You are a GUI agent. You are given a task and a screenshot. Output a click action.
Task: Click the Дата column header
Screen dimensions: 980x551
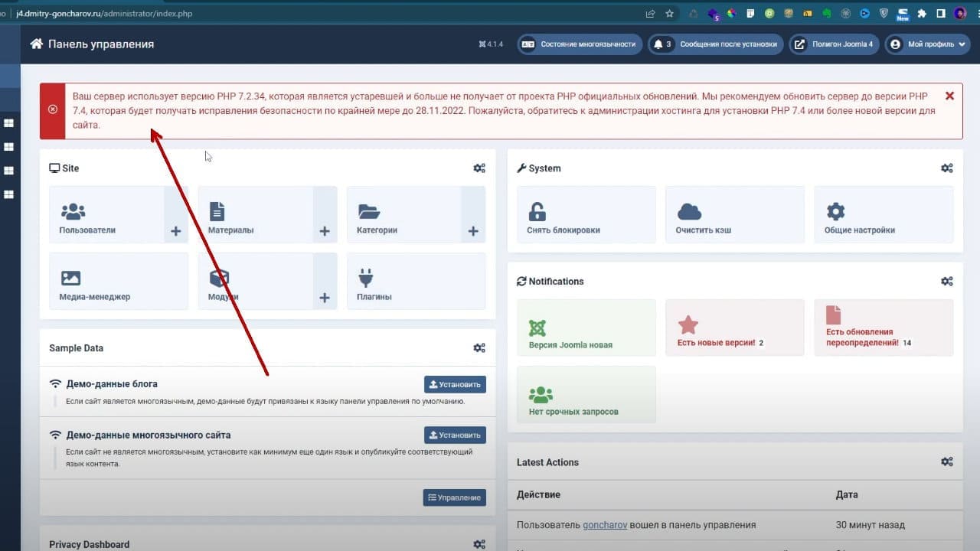pos(847,495)
